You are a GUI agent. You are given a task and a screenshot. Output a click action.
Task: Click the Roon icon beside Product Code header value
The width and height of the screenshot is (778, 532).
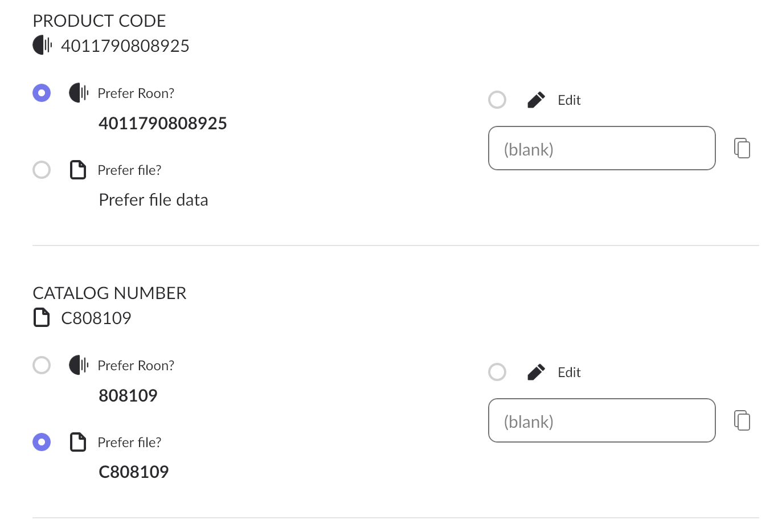(42, 44)
